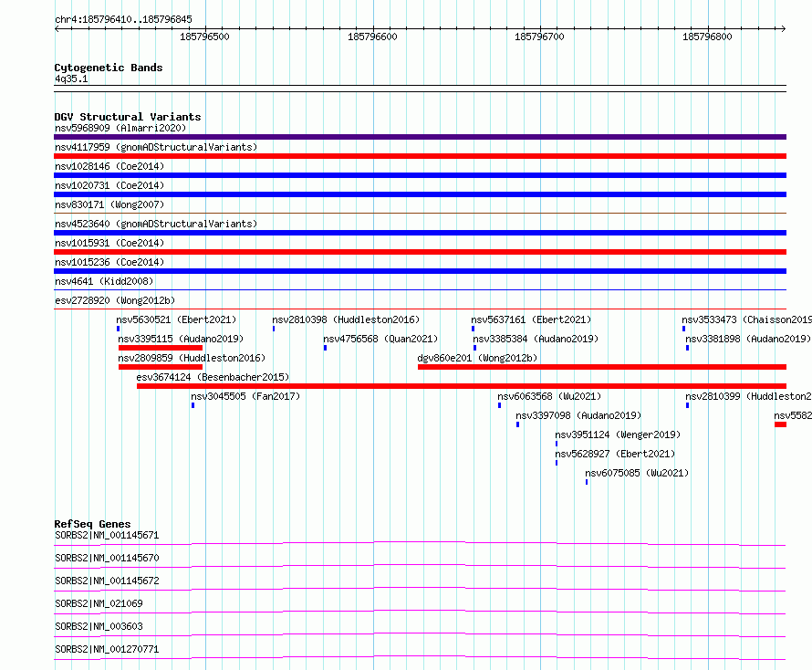812x670 pixels.
Task: Click blue marker under nsv2810398
Action: click(x=274, y=329)
